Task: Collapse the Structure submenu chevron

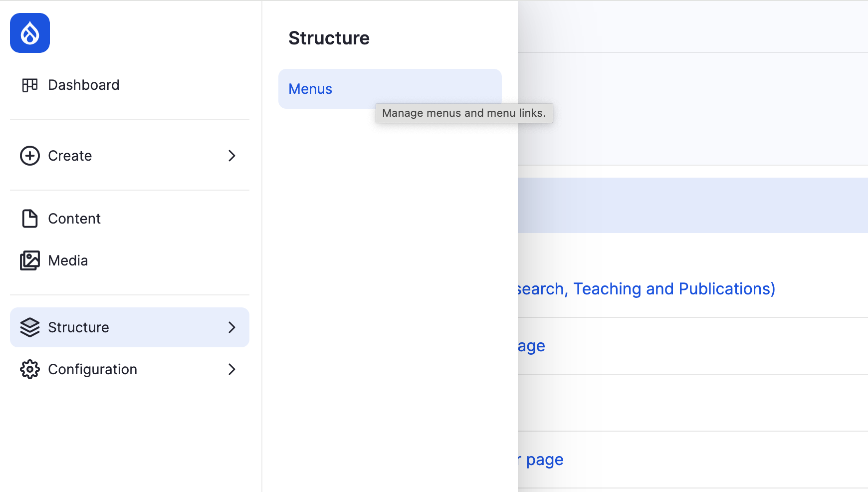Action: pyautogui.click(x=231, y=327)
